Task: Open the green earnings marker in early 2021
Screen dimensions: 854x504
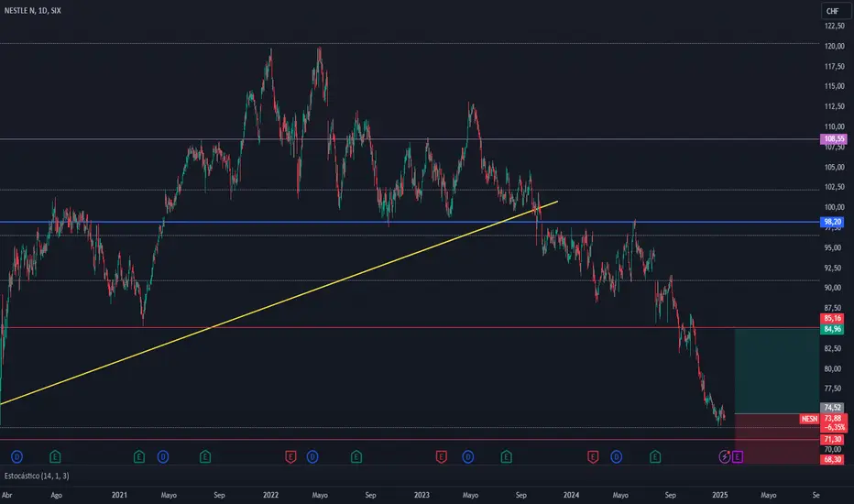Action: point(139,456)
